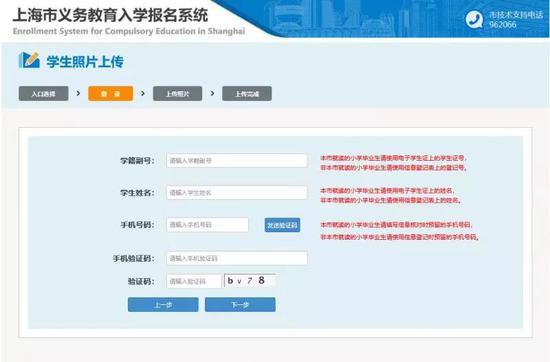Click the 学生姓名 label

pyautogui.click(x=138, y=193)
